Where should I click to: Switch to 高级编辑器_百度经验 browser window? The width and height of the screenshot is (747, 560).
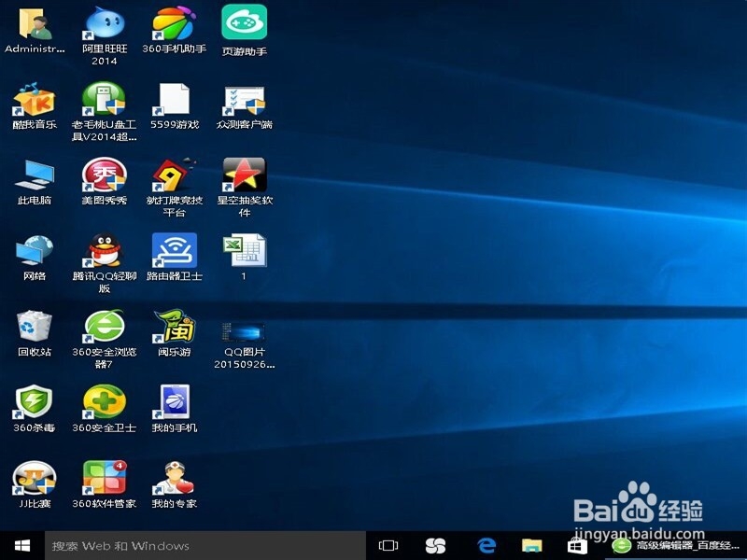tap(675, 546)
